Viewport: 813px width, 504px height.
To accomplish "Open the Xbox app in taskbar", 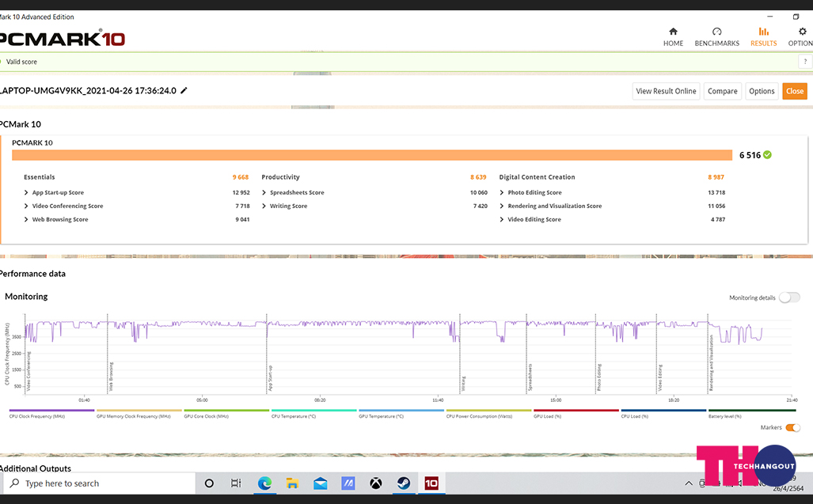I will pos(376,483).
